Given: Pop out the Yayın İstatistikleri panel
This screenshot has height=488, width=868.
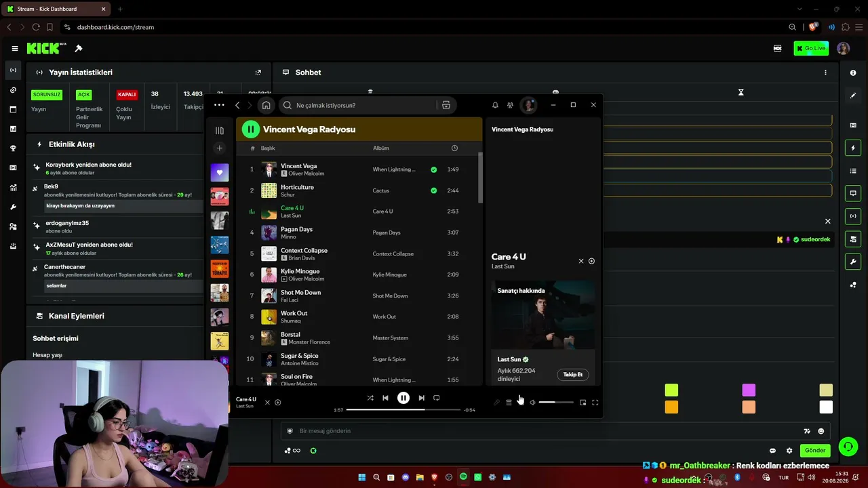Looking at the screenshot, I should pyautogui.click(x=258, y=73).
